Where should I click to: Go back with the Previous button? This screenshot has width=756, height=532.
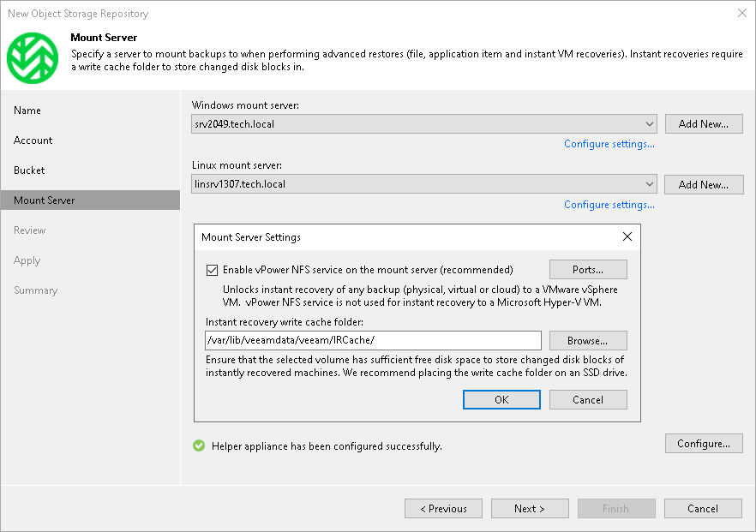tap(444, 508)
